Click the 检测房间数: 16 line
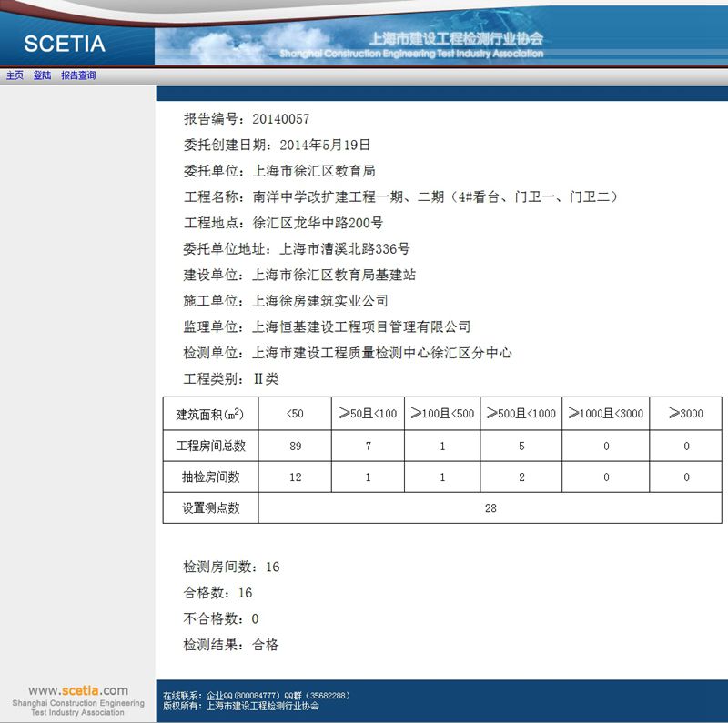This screenshot has height=723, width=728. click(x=232, y=567)
